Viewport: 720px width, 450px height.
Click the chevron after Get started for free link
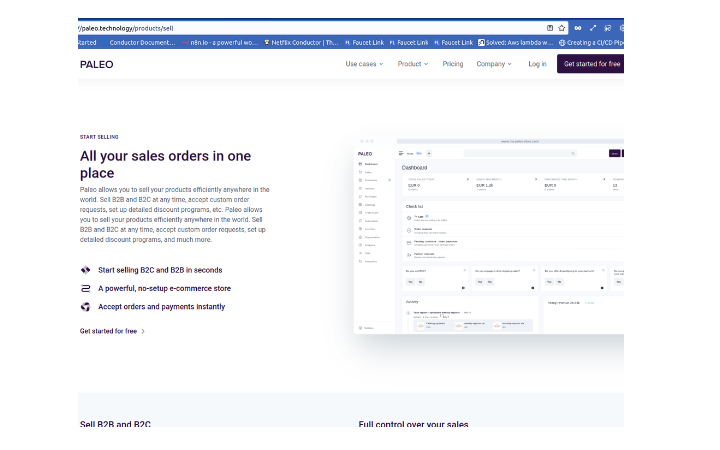click(x=143, y=331)
